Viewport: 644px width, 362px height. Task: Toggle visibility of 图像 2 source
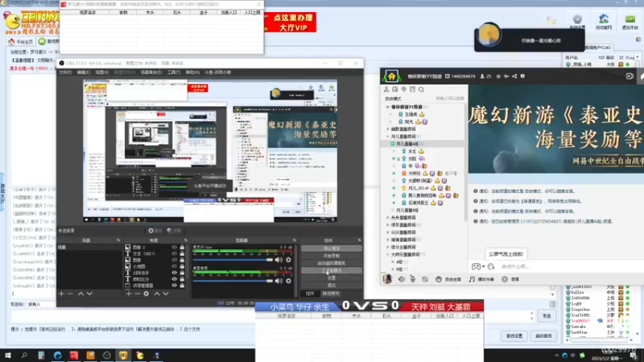coord(175,248)
